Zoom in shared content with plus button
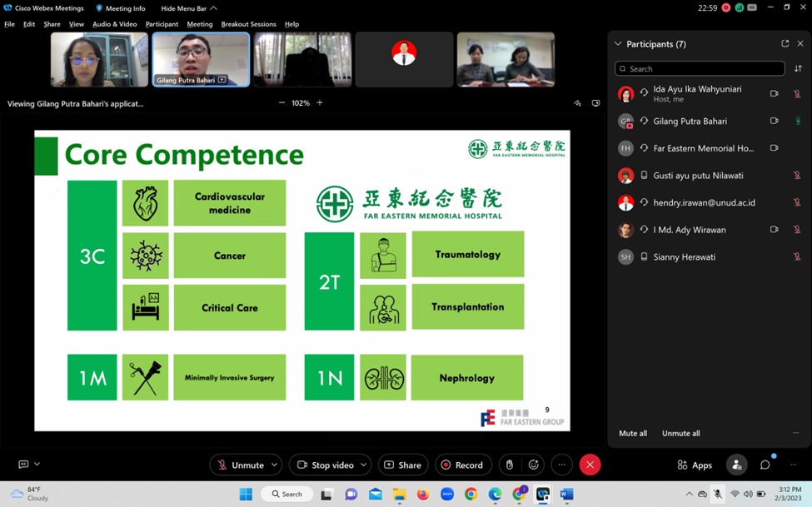 (x=320, y=102)
